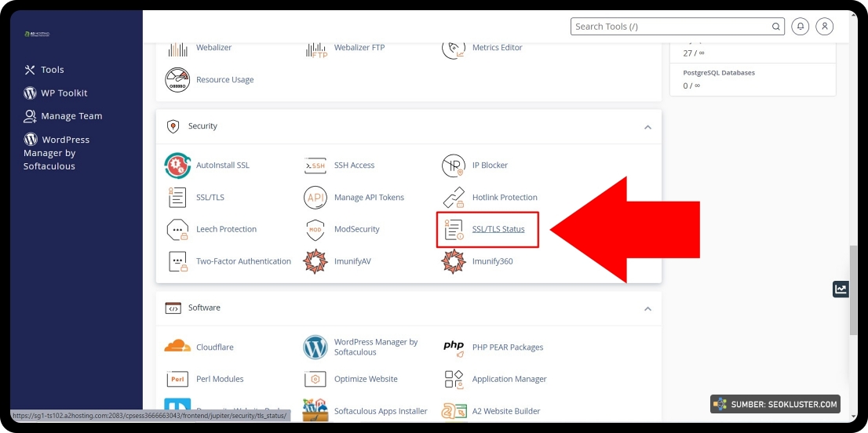The image size is (868, 433).
Task: Open the Application Manager link
Action: point(509,379)
